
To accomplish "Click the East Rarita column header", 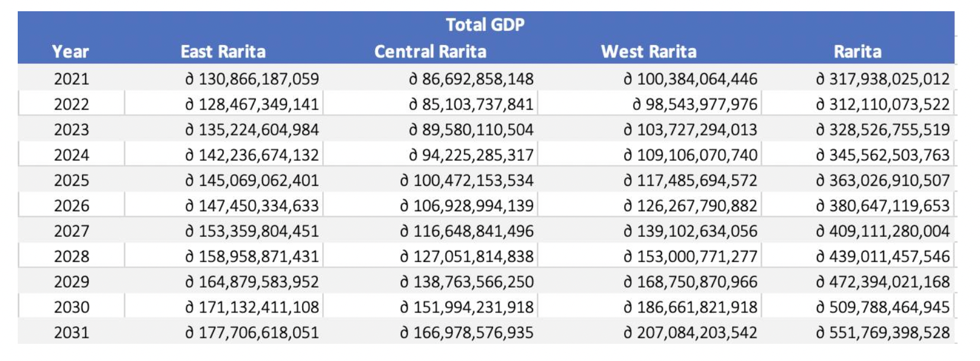I will click(x=223, y=52).
